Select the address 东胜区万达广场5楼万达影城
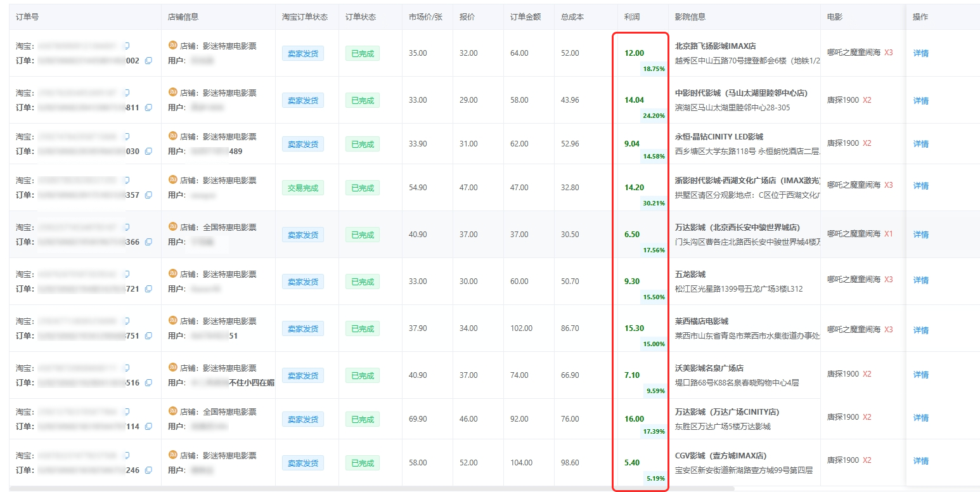The height and width of the screenshot is (492, 980). pos(723,427)
